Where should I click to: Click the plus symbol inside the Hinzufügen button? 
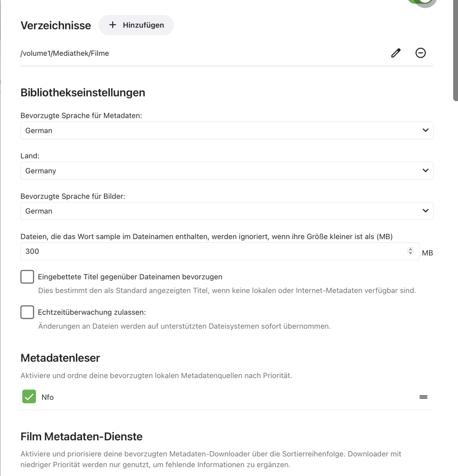coord(112,25)
